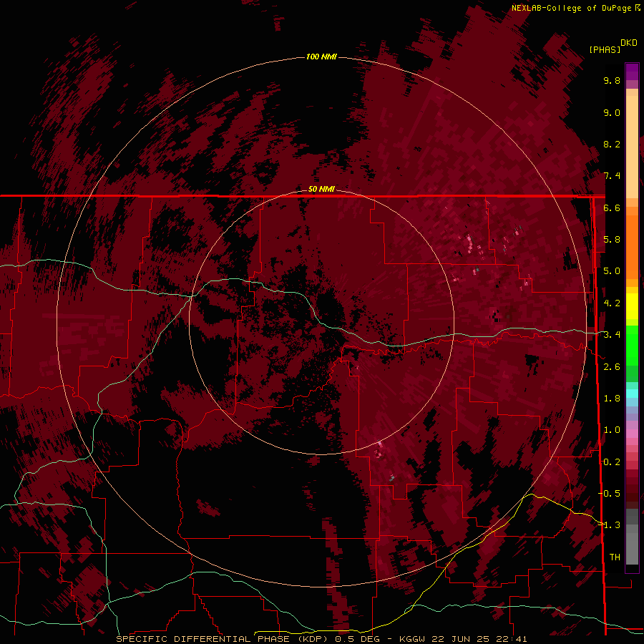Click the DKD label above the color scale
Image resolution: width=644 pixels, height=644 pixels.
pos(629,43)
